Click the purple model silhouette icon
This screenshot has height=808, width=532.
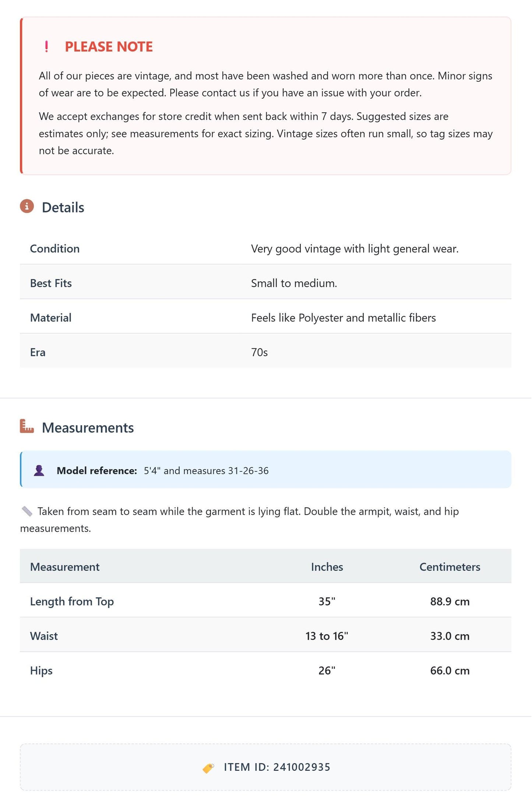[x=39, y=471]
